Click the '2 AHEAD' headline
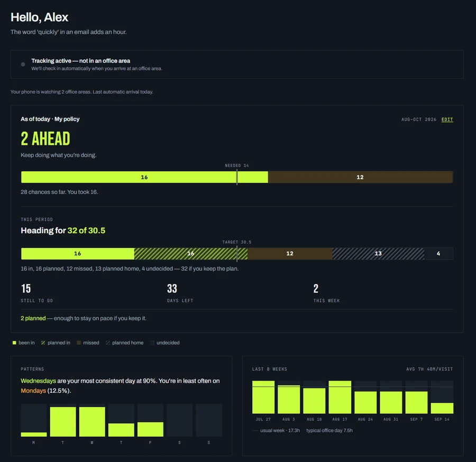Image resolution: width=476 pixels, height=462 pixels. click(45, 139)
